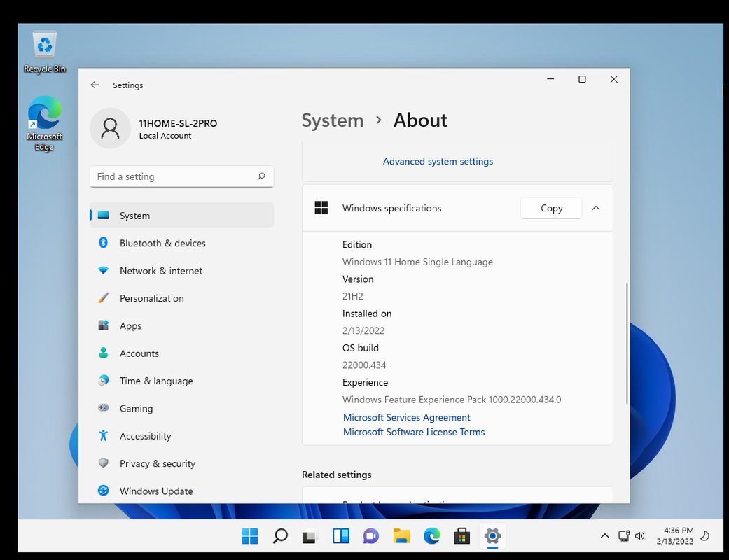Open Gaming settings label
729x560 pixels.
[x=137, y=409]
